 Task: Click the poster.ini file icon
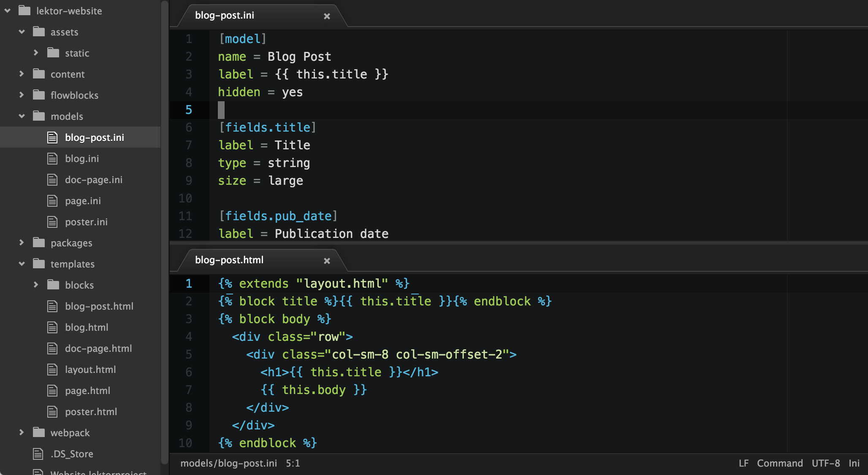point(52,222)
